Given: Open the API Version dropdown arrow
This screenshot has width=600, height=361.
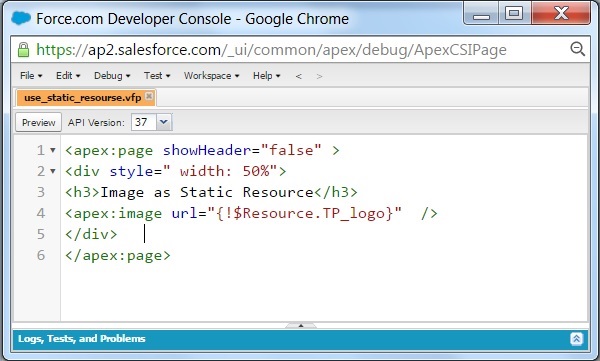Looking at the screenshot, I should pyautogui.click(x=164, y=122).
